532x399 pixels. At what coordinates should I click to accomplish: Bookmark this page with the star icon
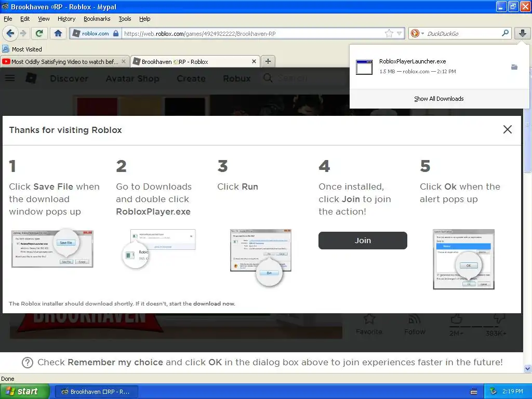click(389, 33)
